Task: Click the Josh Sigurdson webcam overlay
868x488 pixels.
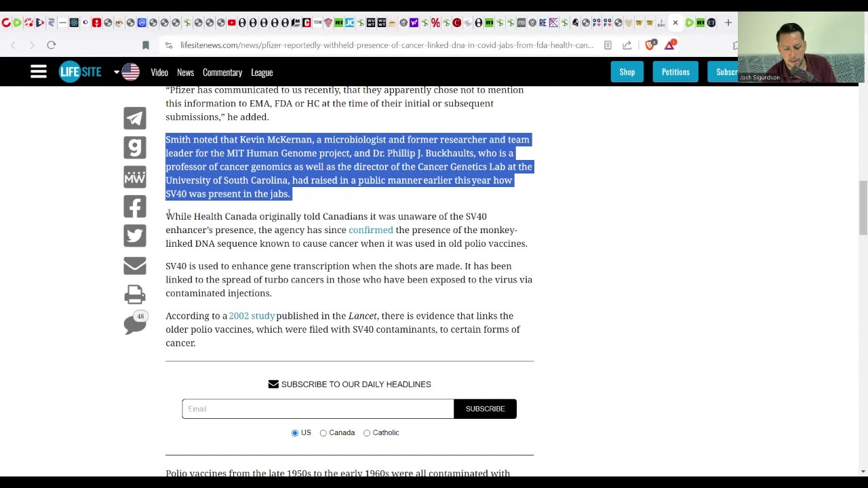Action: [801, 47]
